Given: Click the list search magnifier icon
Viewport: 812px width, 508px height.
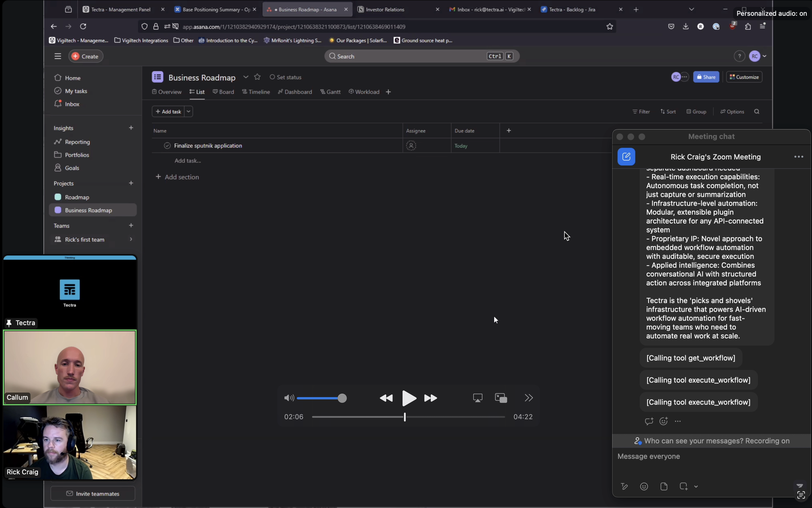Looking at the screenshot, I should [x=757, y=111].
